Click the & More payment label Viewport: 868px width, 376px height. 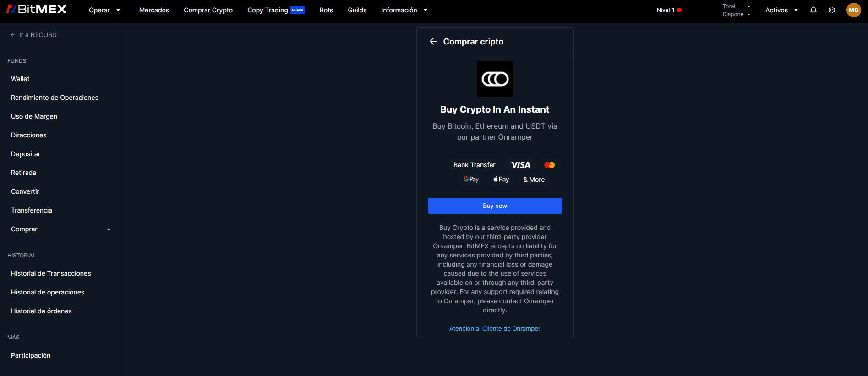point(534,180)
